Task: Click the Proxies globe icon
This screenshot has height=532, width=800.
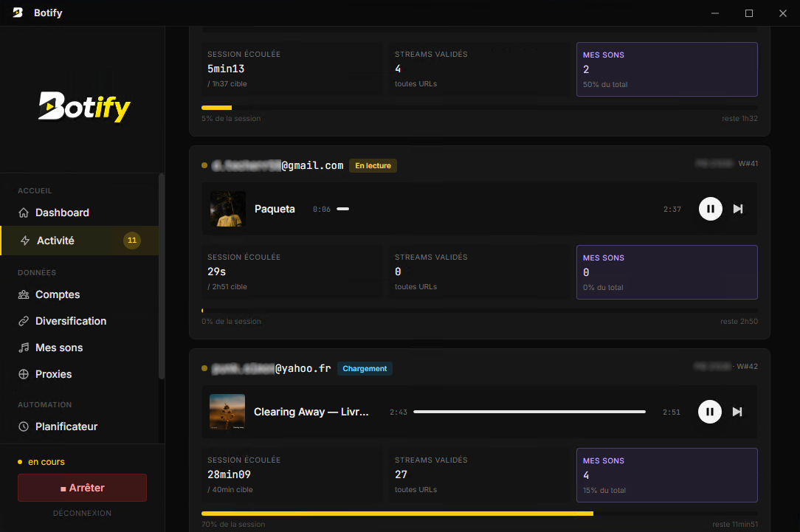Action: pyautogui.click(x=24, y=374)
